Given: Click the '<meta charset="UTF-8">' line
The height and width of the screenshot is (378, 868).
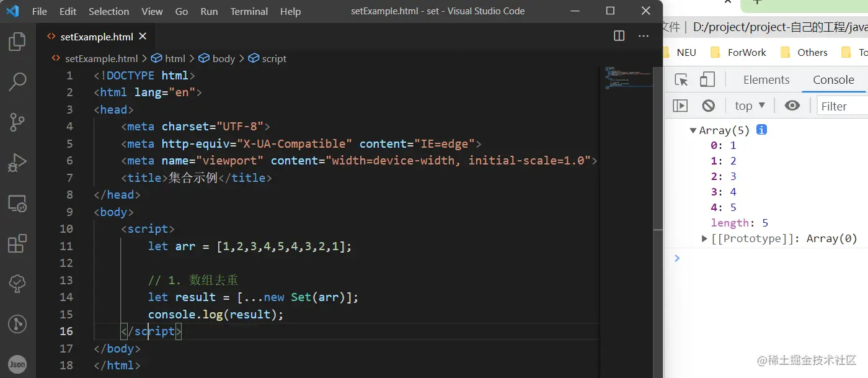Looking at the screenshot, I should (x=195, y=127).
